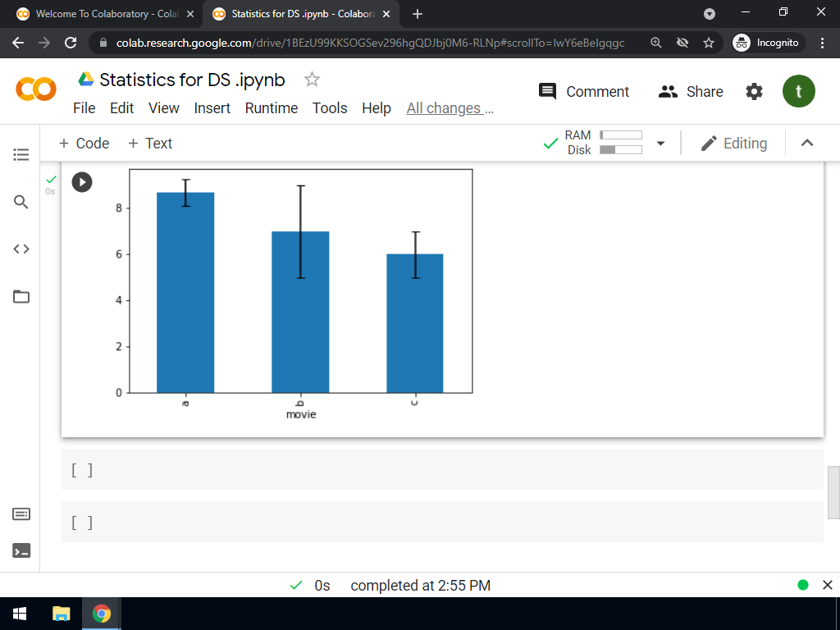840x630 pixels.
Task: Add a new Text cell
Action: click(150, 144)
